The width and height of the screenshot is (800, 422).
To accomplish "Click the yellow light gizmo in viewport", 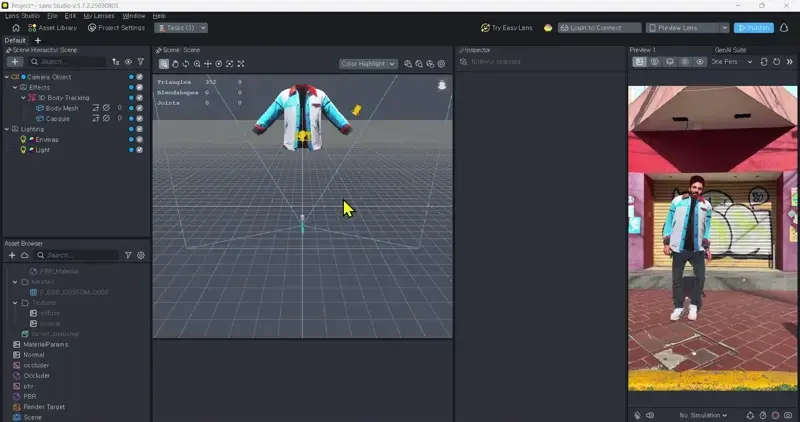I will [x=357, y=110].
